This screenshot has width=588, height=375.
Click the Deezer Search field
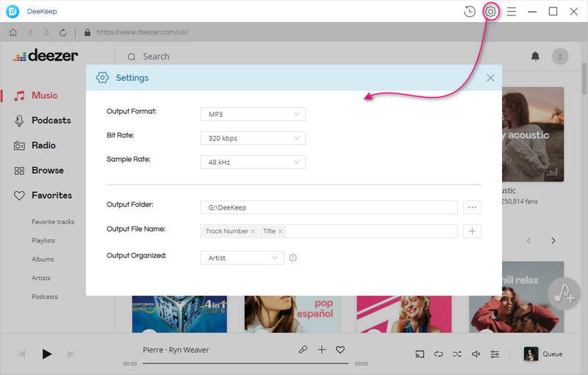pos(156,57)
